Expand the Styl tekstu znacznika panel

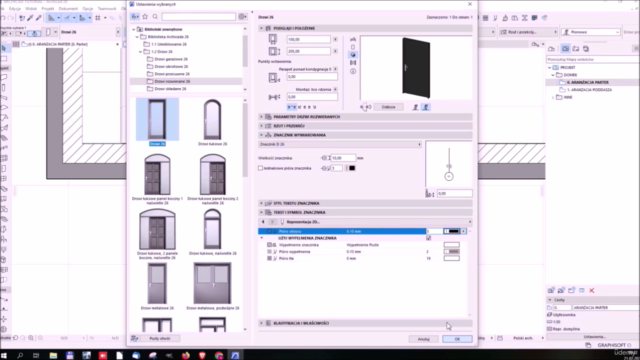click(262, 203)
